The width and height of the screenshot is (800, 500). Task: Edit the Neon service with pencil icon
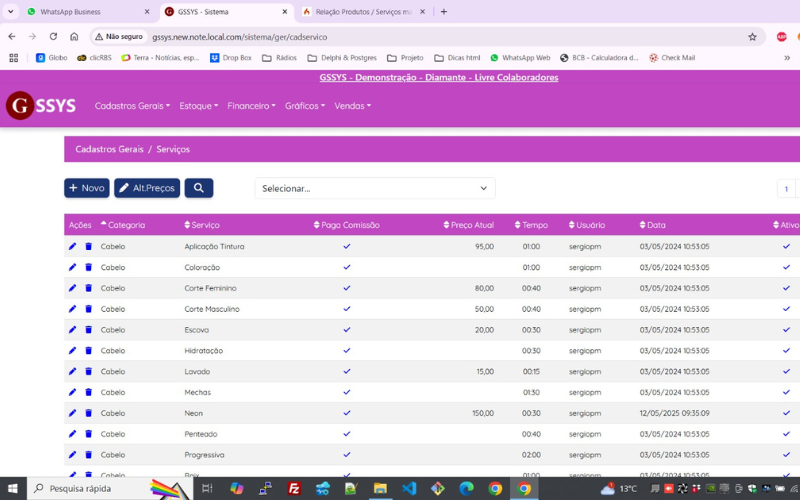[x=72, y=413]
